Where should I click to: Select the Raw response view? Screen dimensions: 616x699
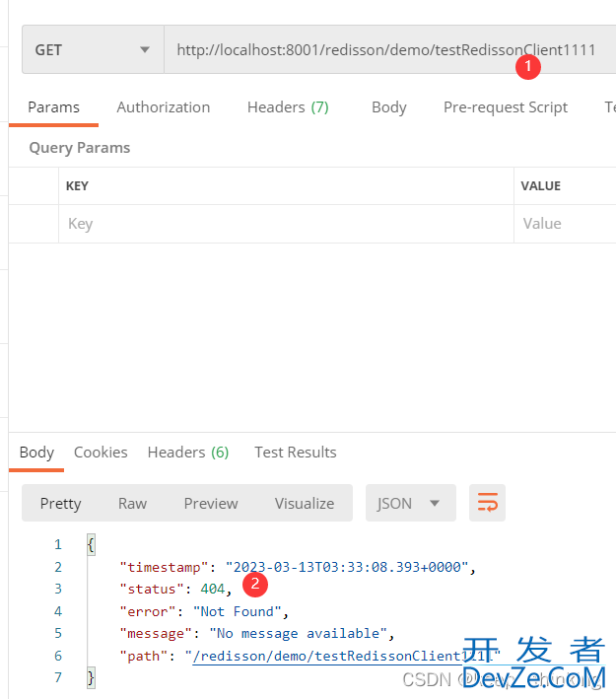click(132, 503)
